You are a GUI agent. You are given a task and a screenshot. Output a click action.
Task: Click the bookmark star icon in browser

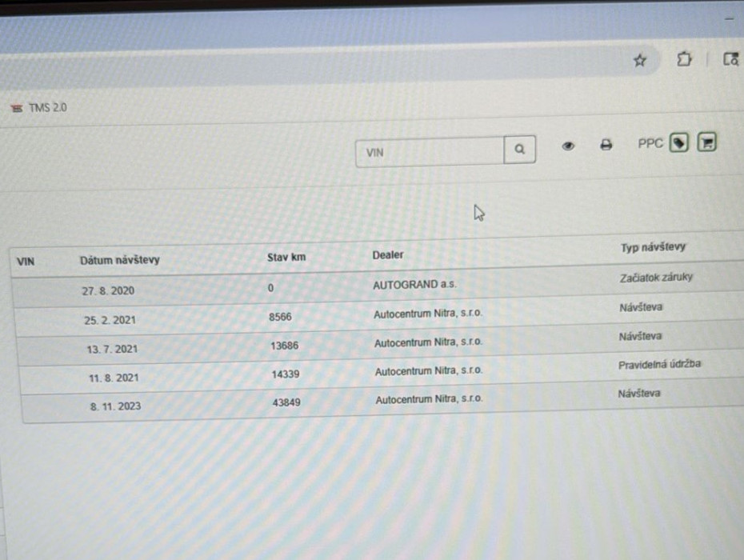coord(640,60)
